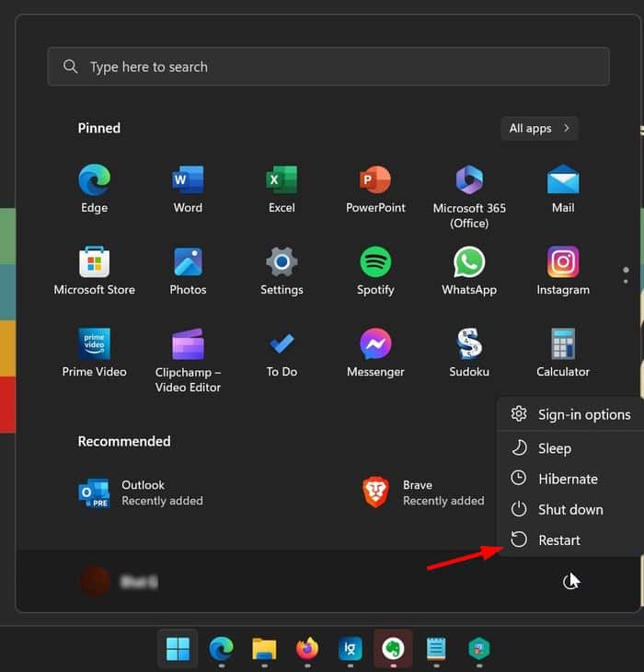Choose Sign-in options in power menu

point(570,414)
